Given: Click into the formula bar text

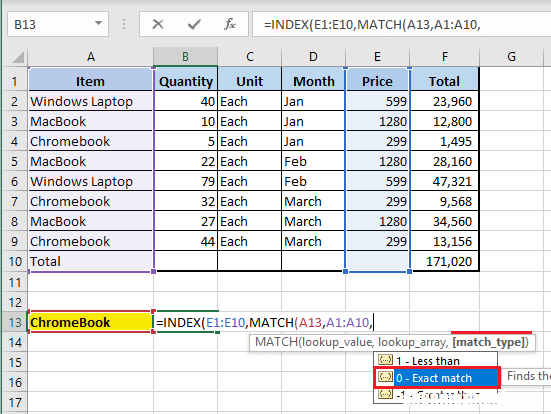Looking at the screenshot, I should (372, 24).
